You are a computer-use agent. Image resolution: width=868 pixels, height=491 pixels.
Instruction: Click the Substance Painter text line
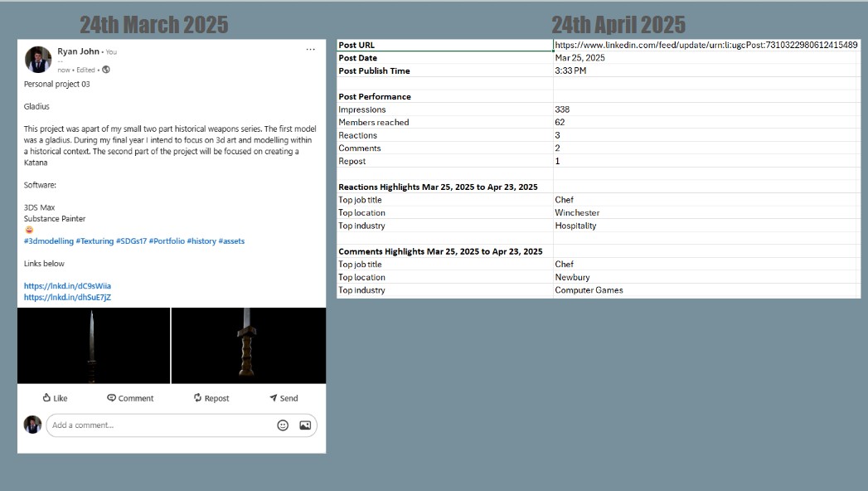click(54, 219)
